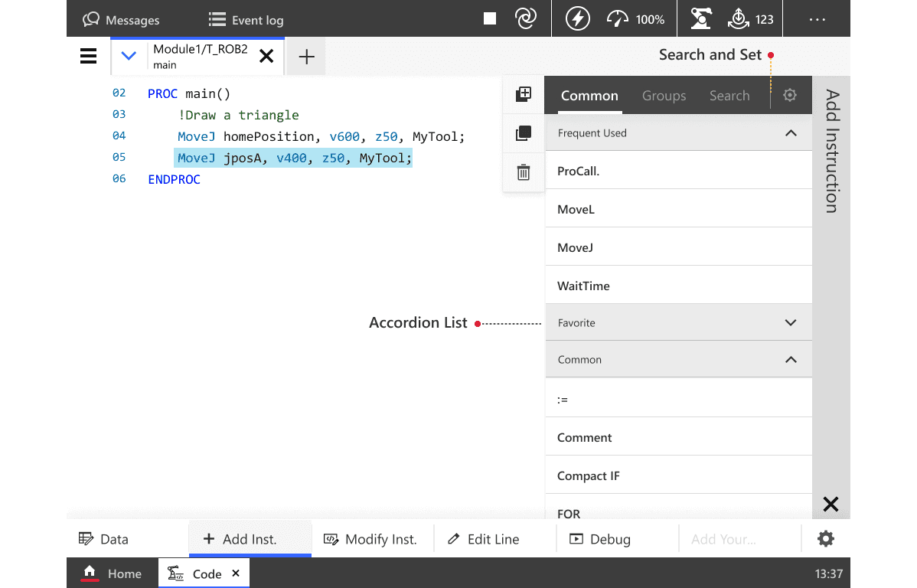The width and height of the screenshot is (917, 588).
Task: Click the robot mechanical unit icon
Action: 700,18
